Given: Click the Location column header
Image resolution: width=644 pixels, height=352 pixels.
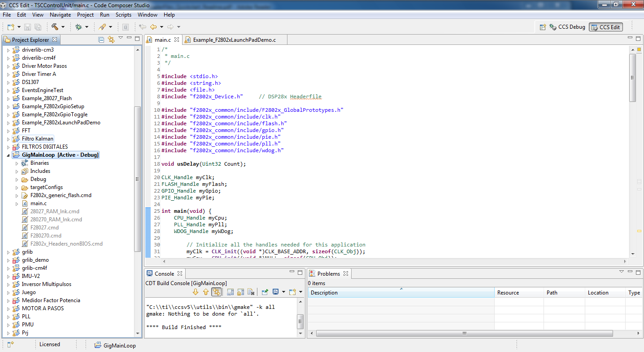Looking at the screenshot, I should (606, 293).
